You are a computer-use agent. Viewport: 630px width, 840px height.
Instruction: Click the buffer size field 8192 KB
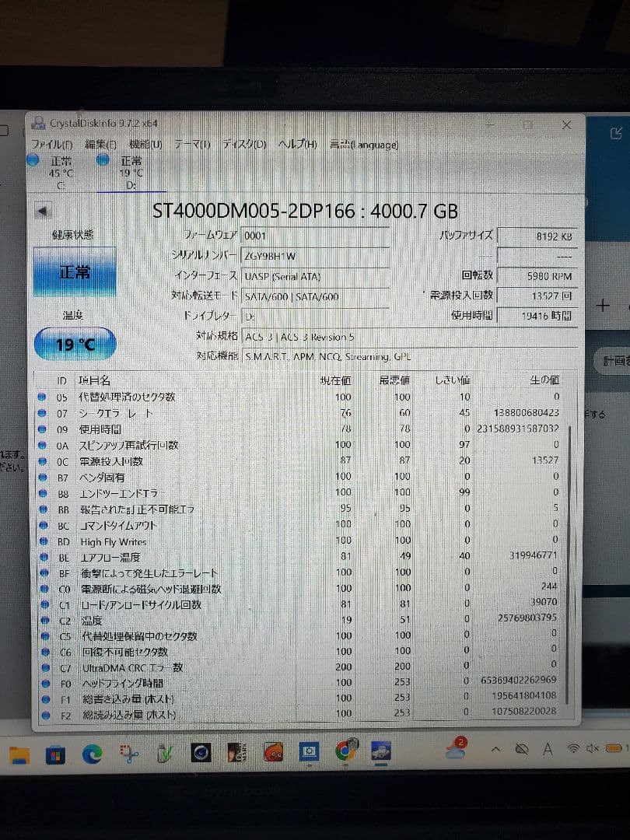click(537, 236)
